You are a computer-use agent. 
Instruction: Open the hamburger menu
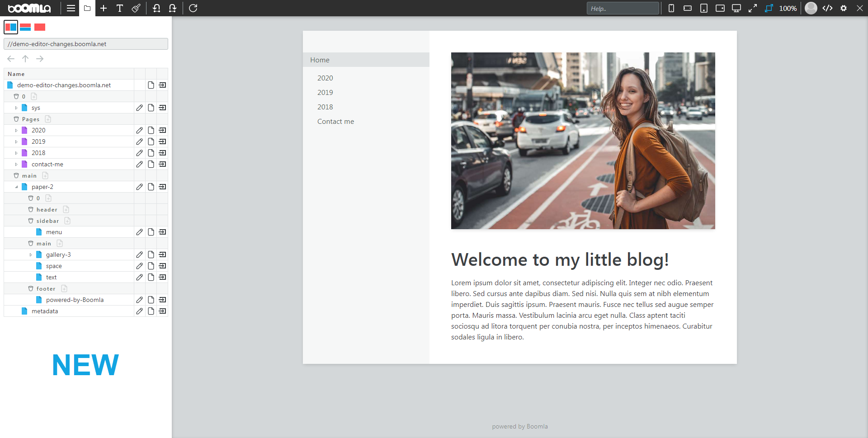pos(71,8)
